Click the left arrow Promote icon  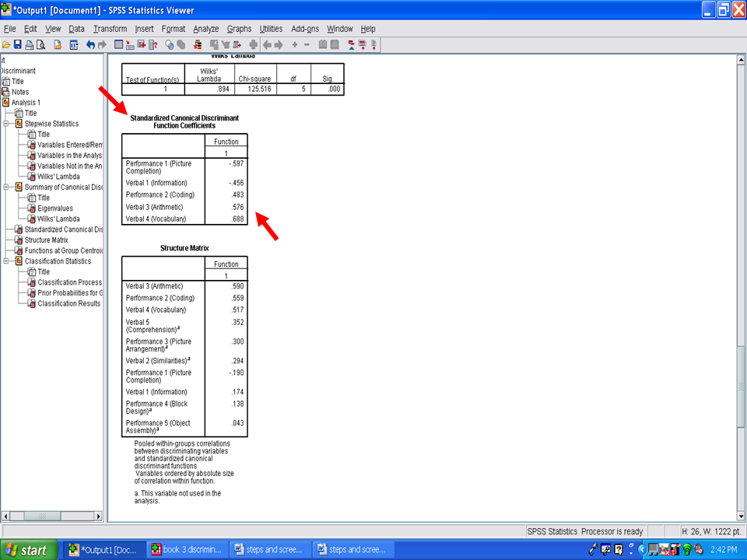(x=267, y=45)
